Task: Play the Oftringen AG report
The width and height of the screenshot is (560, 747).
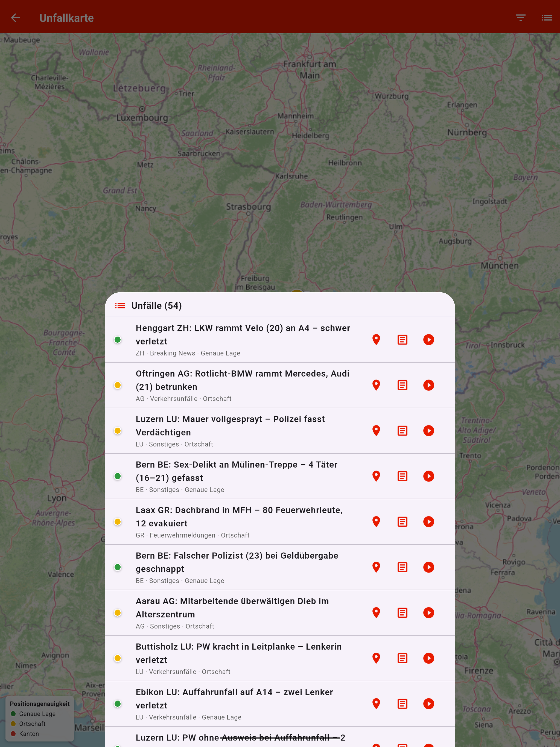Action: coord(428,385)
